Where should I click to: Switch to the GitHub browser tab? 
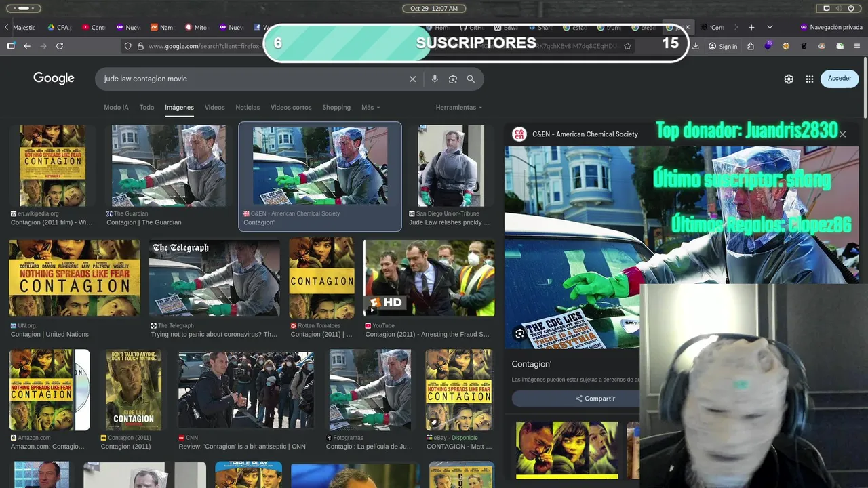click(471, 27)
